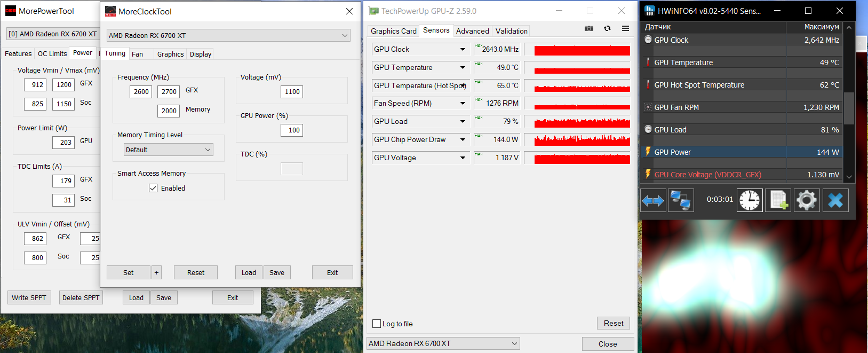This screenshot has width=868, height=353.
Task: Click the Close button in GPU-Z
Action: 608,344
